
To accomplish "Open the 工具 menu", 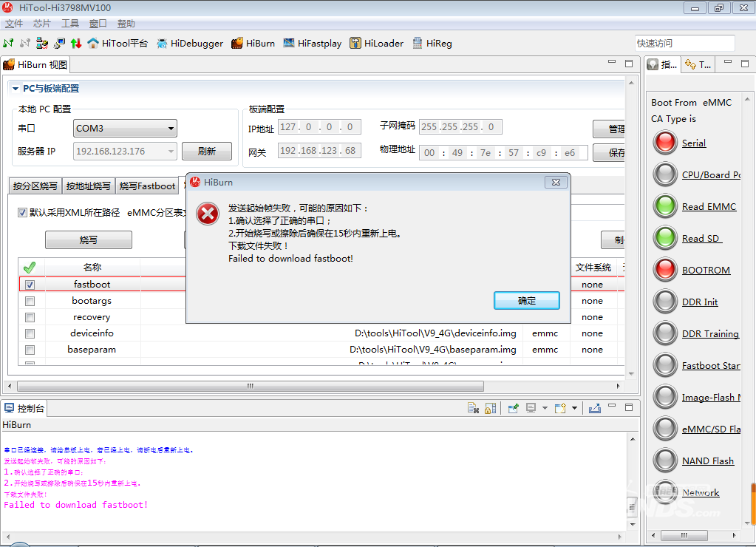I will [x=70, y=24].
